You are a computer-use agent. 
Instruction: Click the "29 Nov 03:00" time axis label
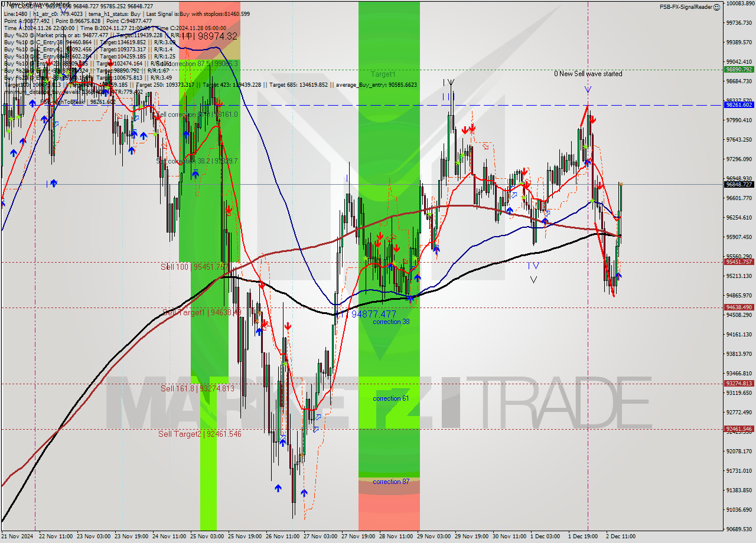[434, 537]
